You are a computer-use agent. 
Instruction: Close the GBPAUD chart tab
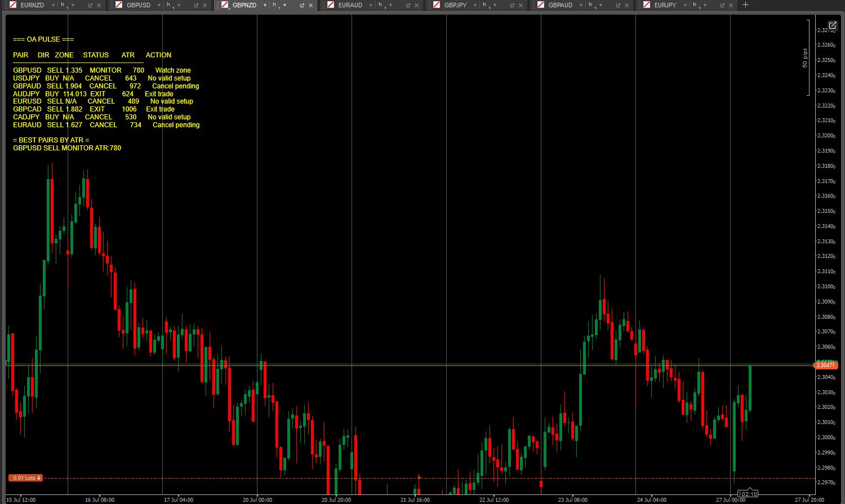[627, 5]
